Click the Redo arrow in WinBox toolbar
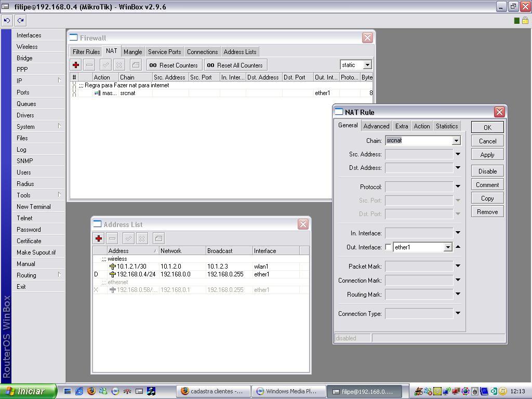 [21, 21]
